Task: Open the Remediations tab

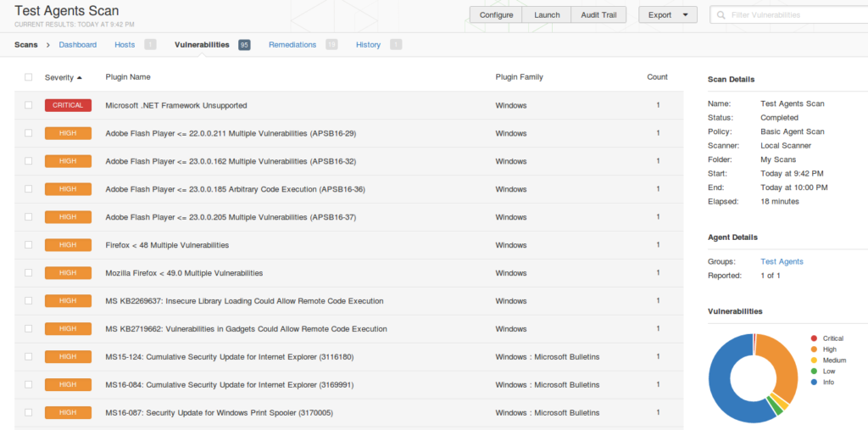Action: (x=292, y=45)
